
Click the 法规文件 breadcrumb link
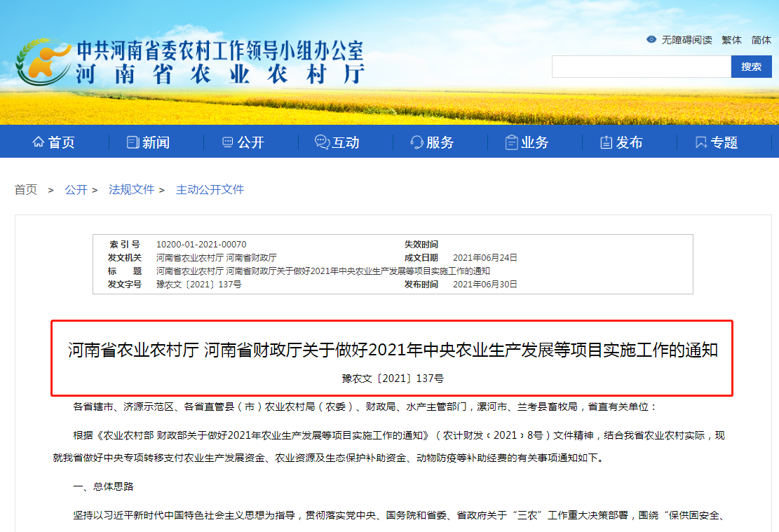(x=132, y=189)
